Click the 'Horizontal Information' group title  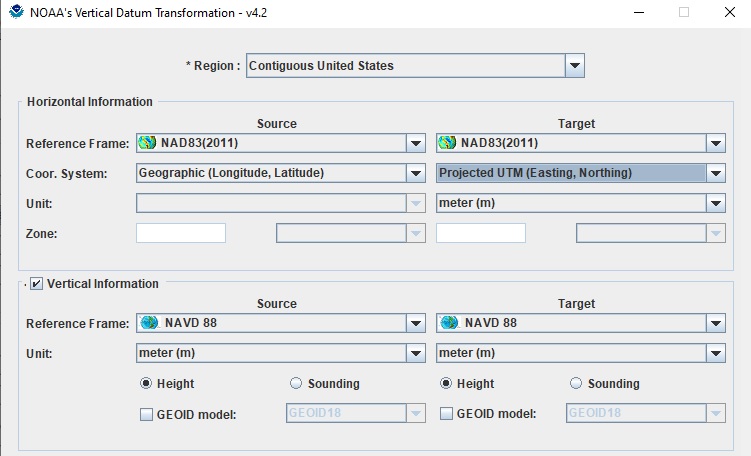[90, 102]
